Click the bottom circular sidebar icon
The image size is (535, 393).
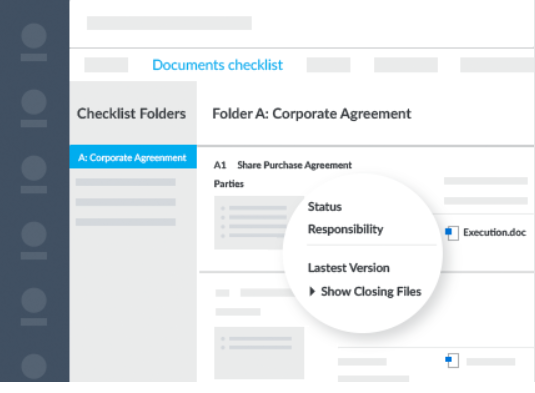34,367
